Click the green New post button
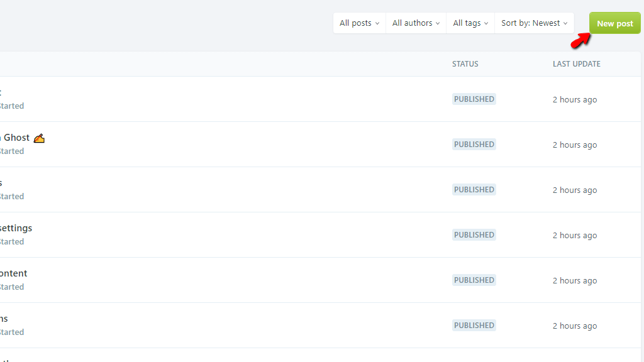 point(614,23)
